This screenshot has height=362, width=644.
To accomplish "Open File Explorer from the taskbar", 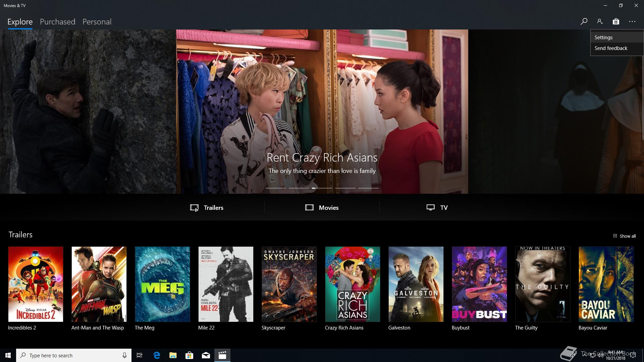I will pyautogui.click(x=173, y=355).
